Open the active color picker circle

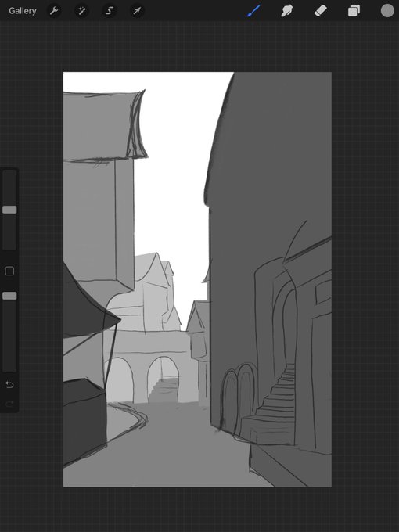point(387,10)
